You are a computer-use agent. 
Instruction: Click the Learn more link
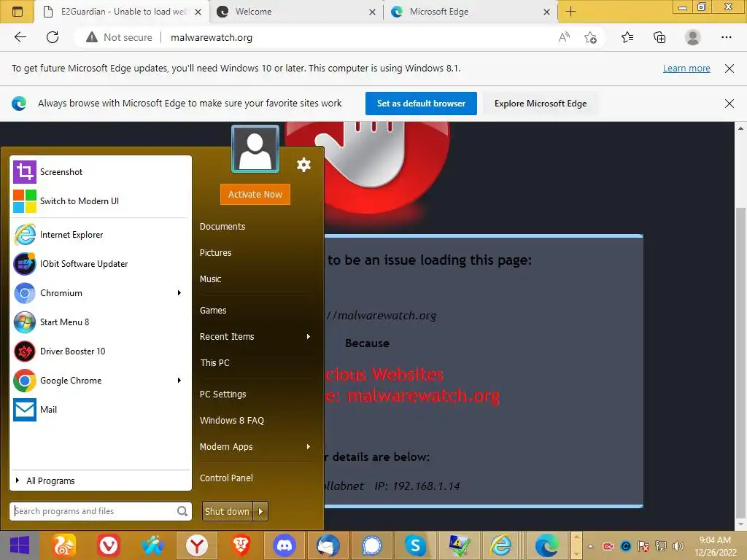686,68
